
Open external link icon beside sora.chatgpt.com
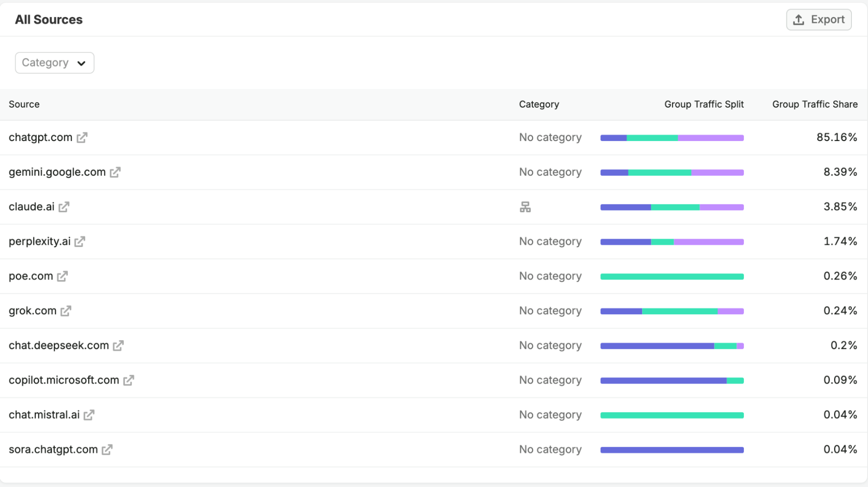(x=107, y=450)
